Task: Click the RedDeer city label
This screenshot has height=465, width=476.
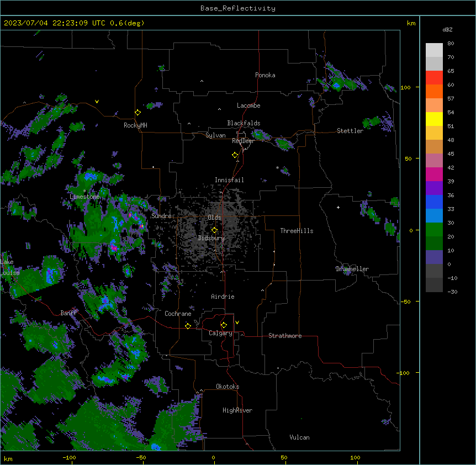Action: [x=243, y=141]
